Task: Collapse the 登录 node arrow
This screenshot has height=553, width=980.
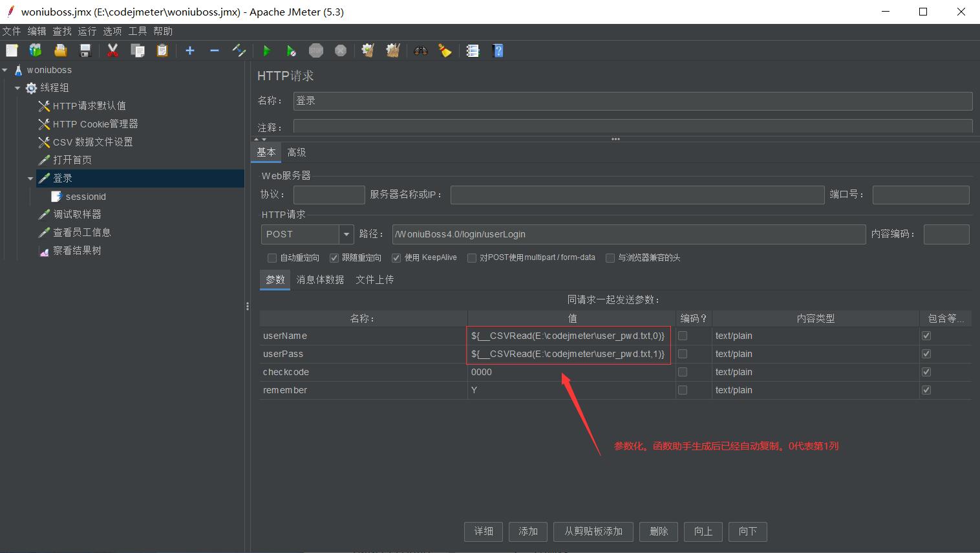Action: pos(30,179)
